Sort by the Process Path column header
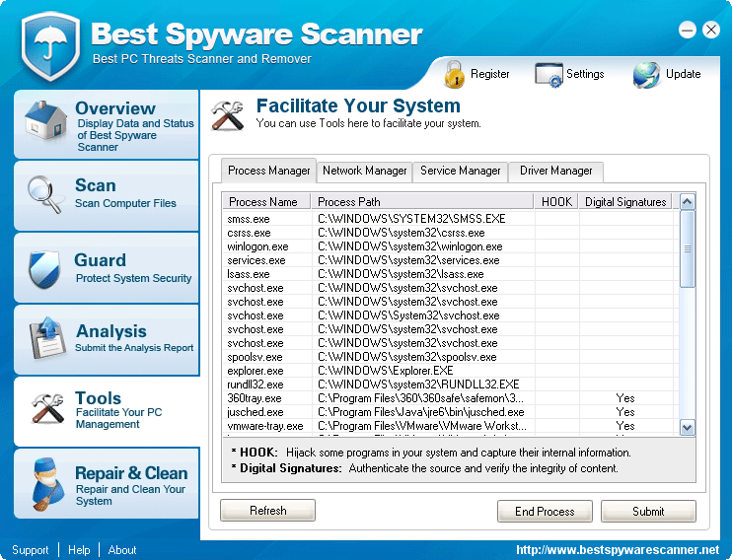 (422, 201)
